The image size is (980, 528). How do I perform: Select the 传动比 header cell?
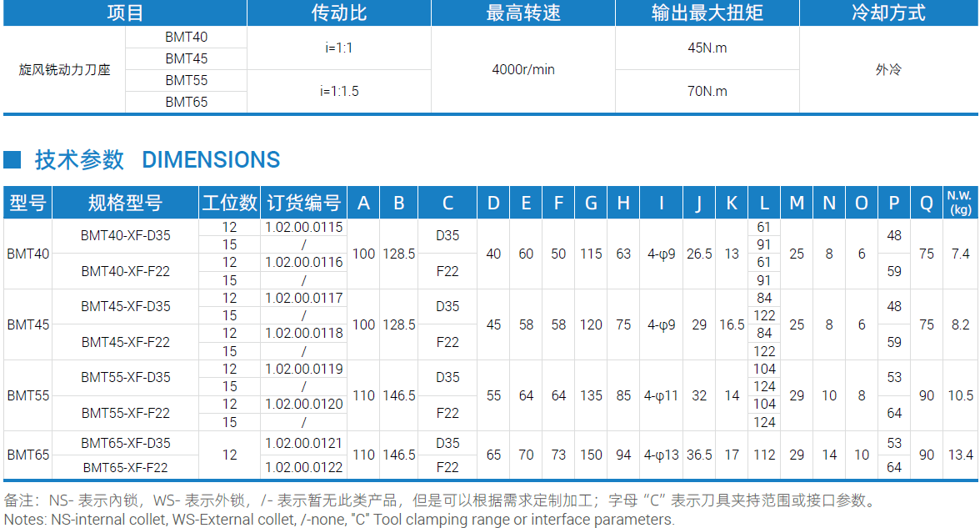click(338, 13)
